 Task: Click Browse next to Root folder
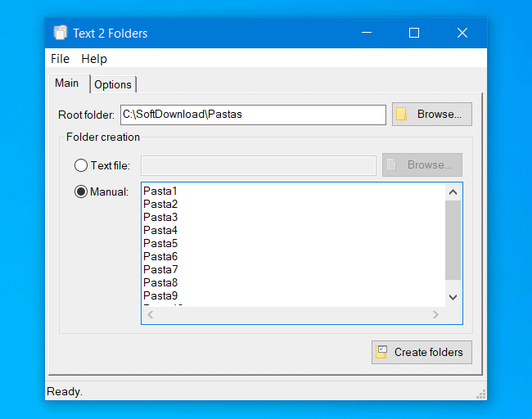(x=431, y=115)
